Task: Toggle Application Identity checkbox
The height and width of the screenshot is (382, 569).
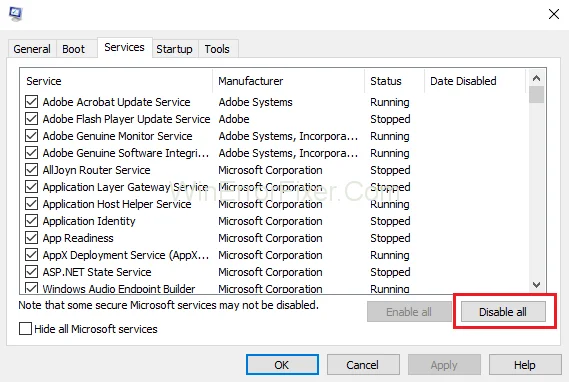Action: pyautogui.click(x=32, y=221)
